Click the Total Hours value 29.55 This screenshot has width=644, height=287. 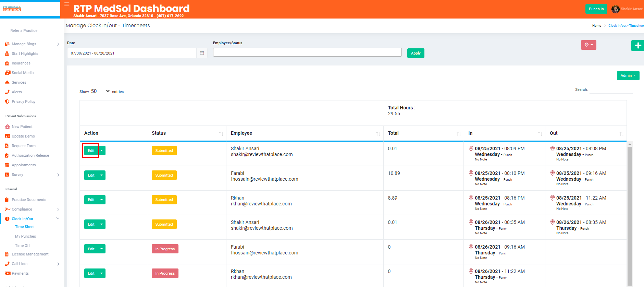[394, 113]
